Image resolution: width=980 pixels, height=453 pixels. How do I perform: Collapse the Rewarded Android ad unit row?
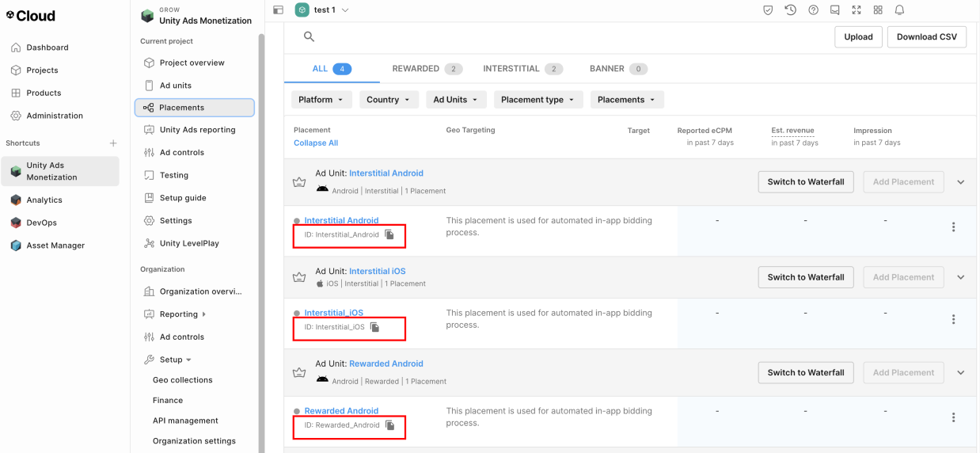[x=961, y=373]
